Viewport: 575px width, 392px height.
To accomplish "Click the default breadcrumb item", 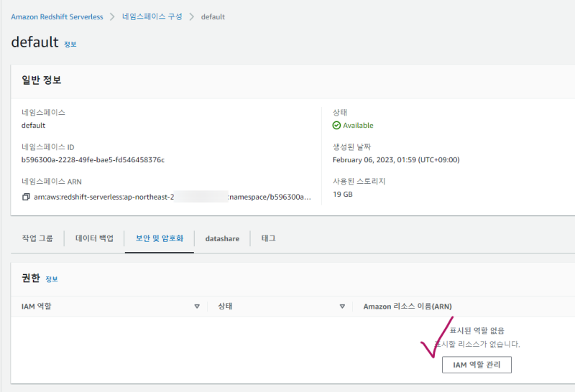I will click(x=213, y=17).
